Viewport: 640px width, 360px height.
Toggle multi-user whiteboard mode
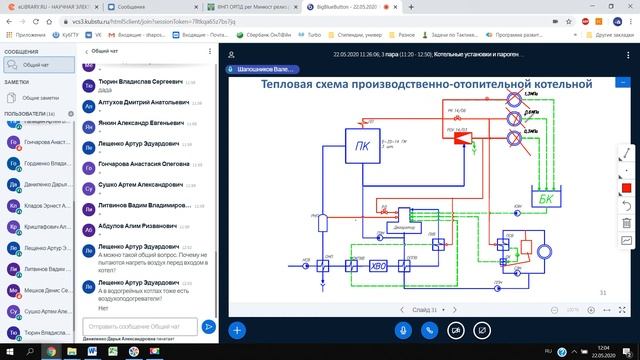[626, 240]
